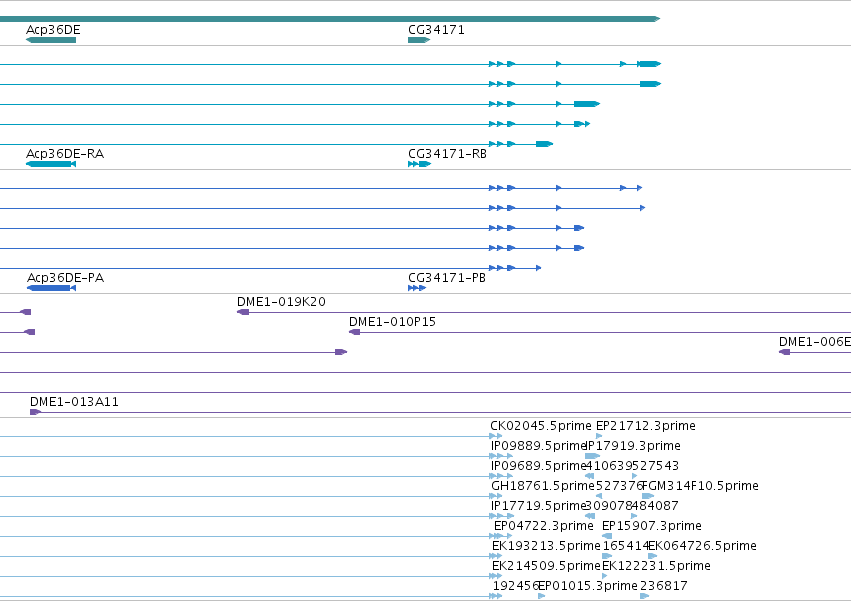851x601 pixels.
Task: Select the small glyph below EK122231.5prime
Action: [605, 576]
